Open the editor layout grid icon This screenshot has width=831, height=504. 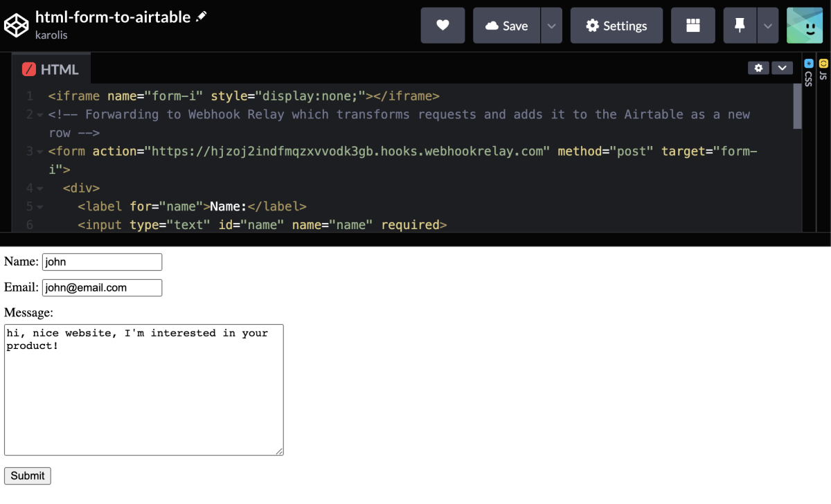(x=692, y=25)
